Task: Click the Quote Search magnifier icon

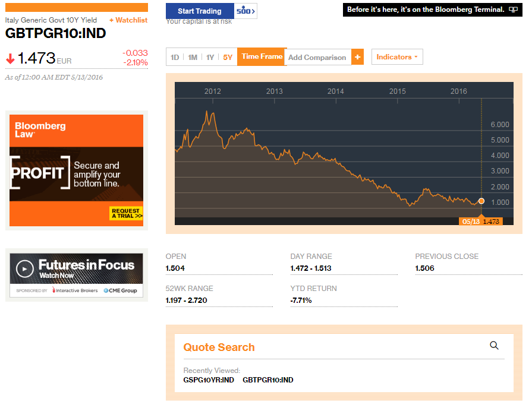Action: point(494,345)
